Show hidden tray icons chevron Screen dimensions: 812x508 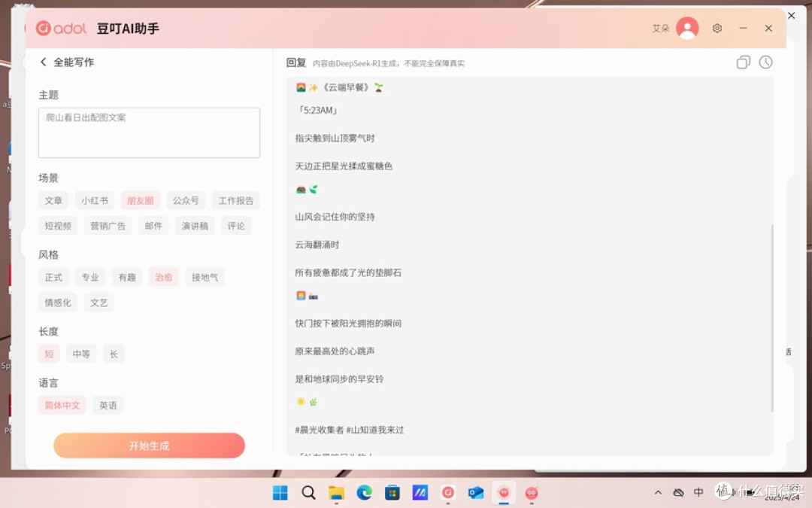658,492
